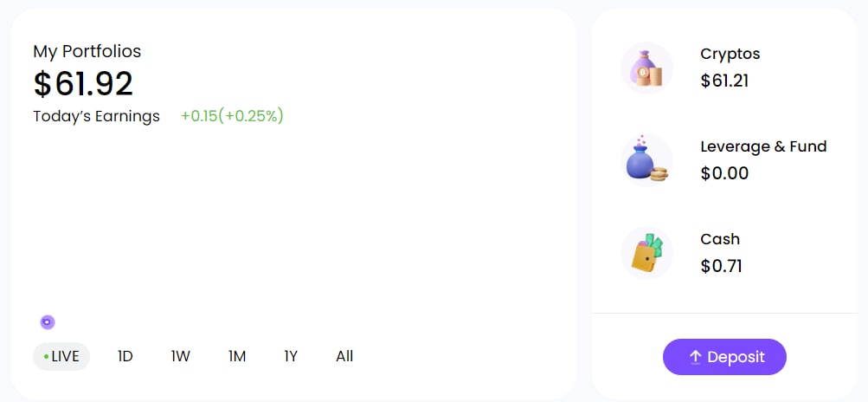868x402 pixels.
Task: Open the Leverage & Fund label
Action: pyautogui.click(x=763, y=146)
